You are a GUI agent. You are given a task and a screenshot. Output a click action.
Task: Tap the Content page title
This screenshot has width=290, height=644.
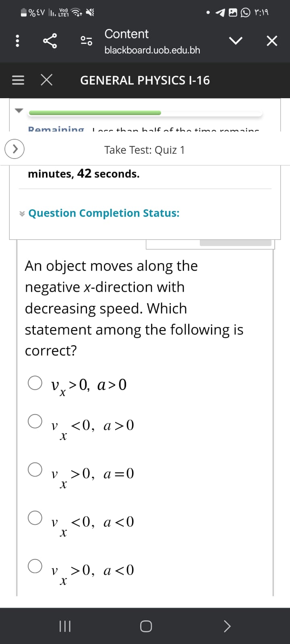126,34
